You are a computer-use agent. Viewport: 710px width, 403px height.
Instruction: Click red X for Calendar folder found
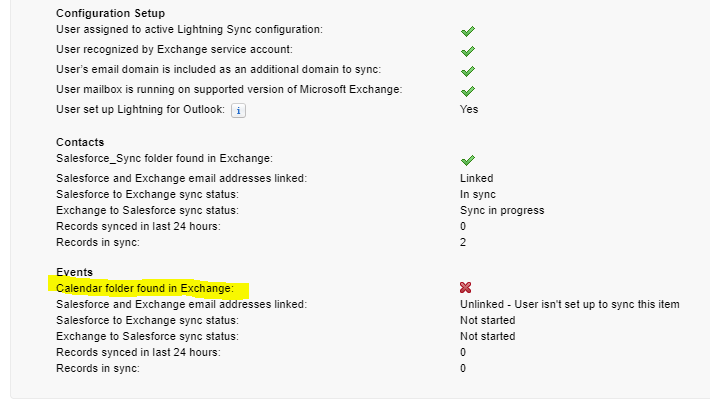pyautogui.click(x=466, y=288)
